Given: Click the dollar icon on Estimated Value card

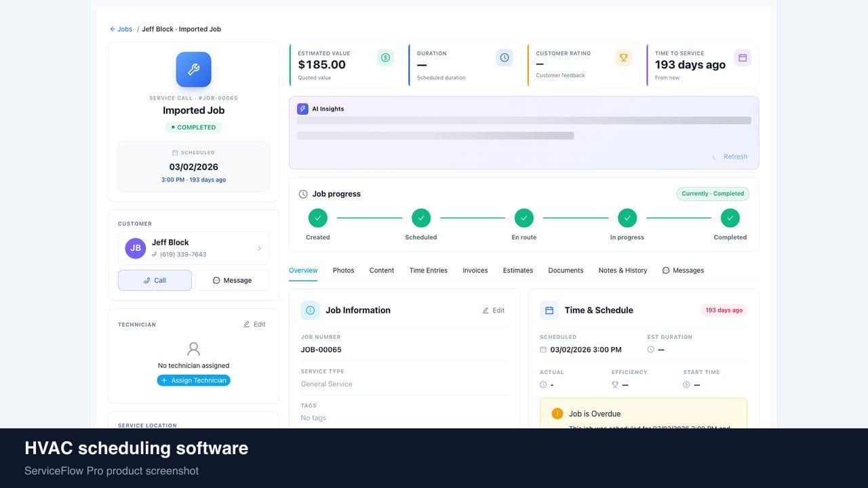Looking at the screenshot, I should [385, 58].
